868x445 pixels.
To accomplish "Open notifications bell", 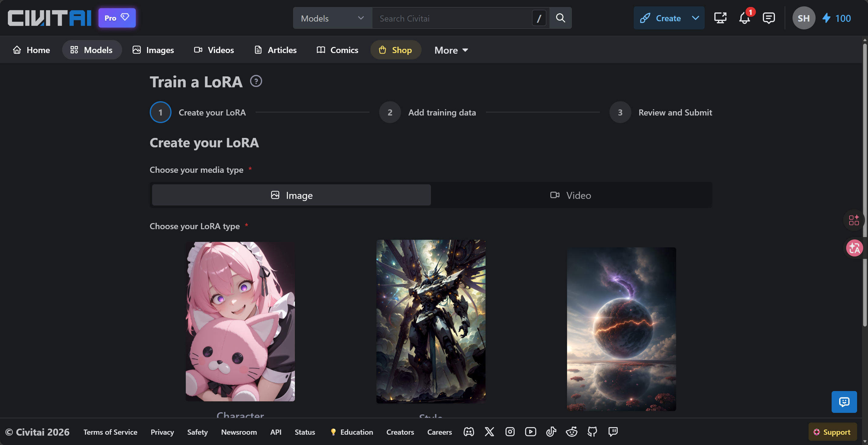I will pyautogui.click(x=745, y=18).
